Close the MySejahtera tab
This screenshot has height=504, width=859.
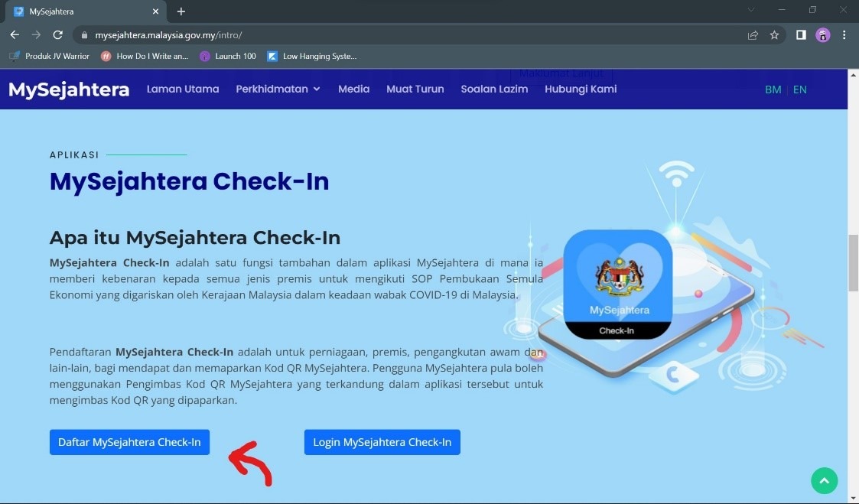[x=155, y=11]
